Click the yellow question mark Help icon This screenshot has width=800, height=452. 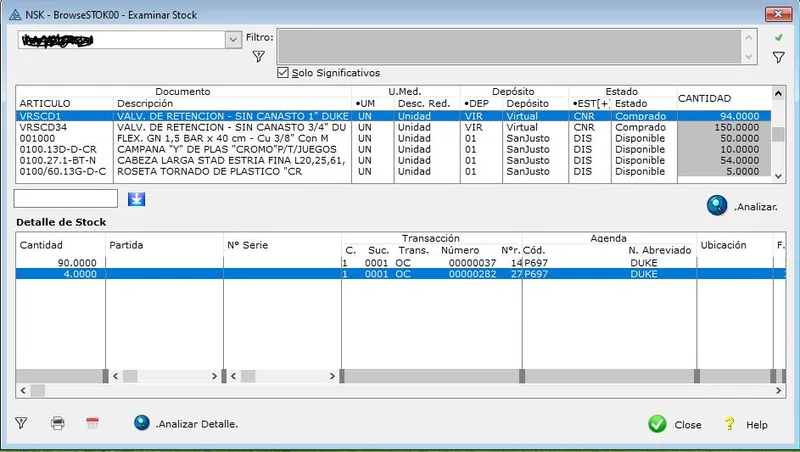730,423
